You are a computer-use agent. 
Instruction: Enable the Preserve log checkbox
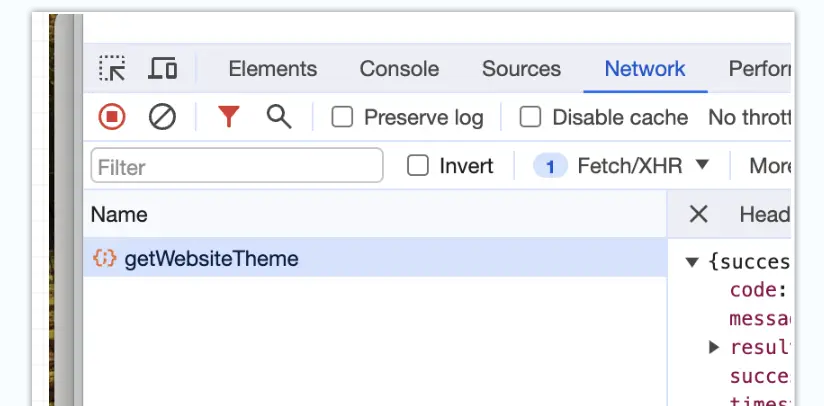[x=343, y=118]
